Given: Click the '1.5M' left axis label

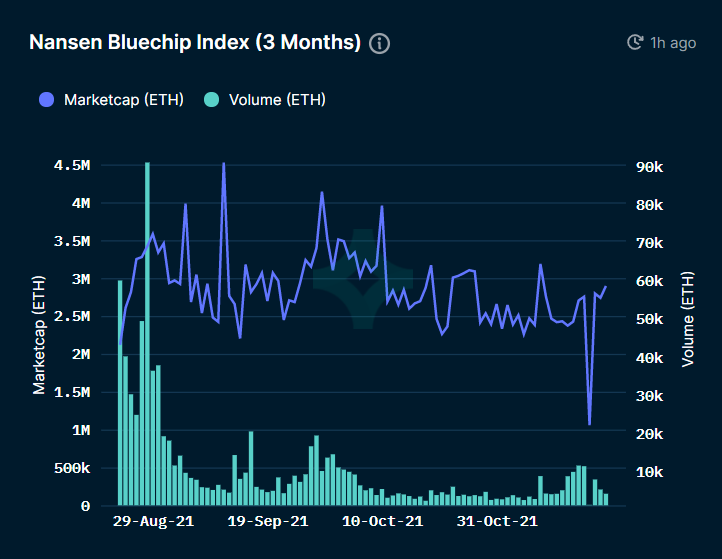Looking at the screenshot, I should click(x=72, y=393).
